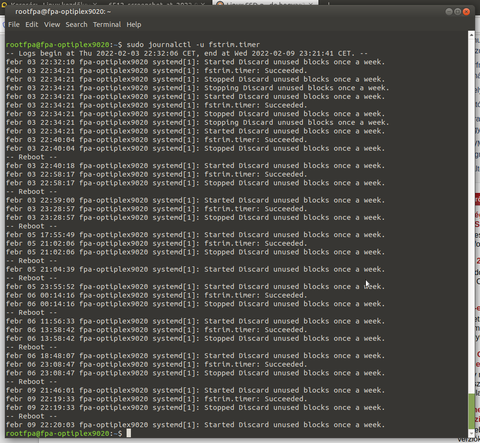Click 'fstrim.timer: Succeeded.' at 21:02:06
This screenshot has width=480, height=443.
point(255,243)
